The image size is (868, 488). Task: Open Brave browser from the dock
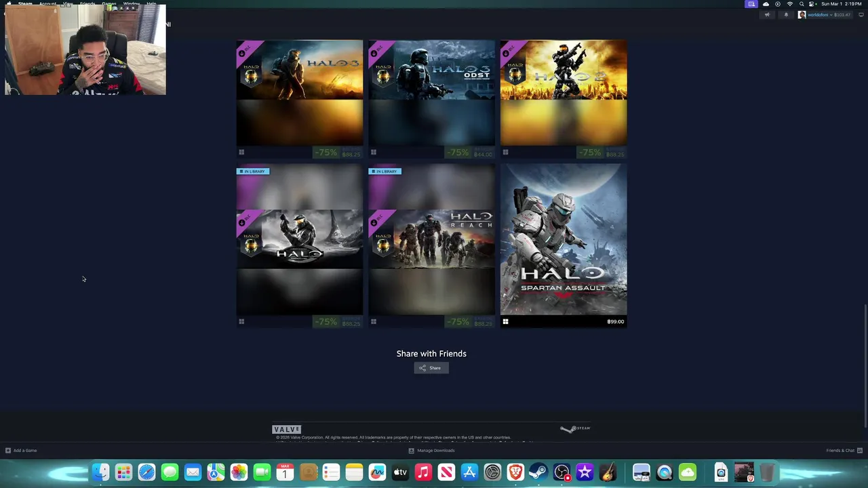tap(515, 472)
